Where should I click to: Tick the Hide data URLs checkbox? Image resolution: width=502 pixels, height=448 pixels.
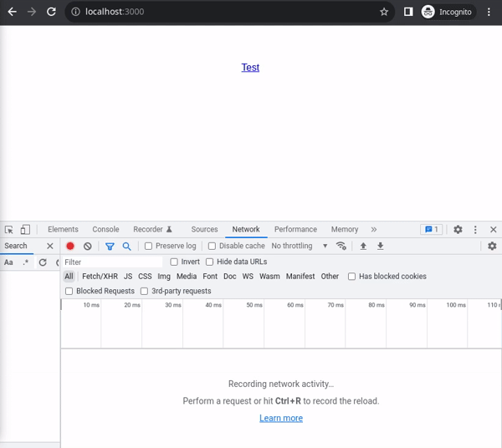click(210, 262)
